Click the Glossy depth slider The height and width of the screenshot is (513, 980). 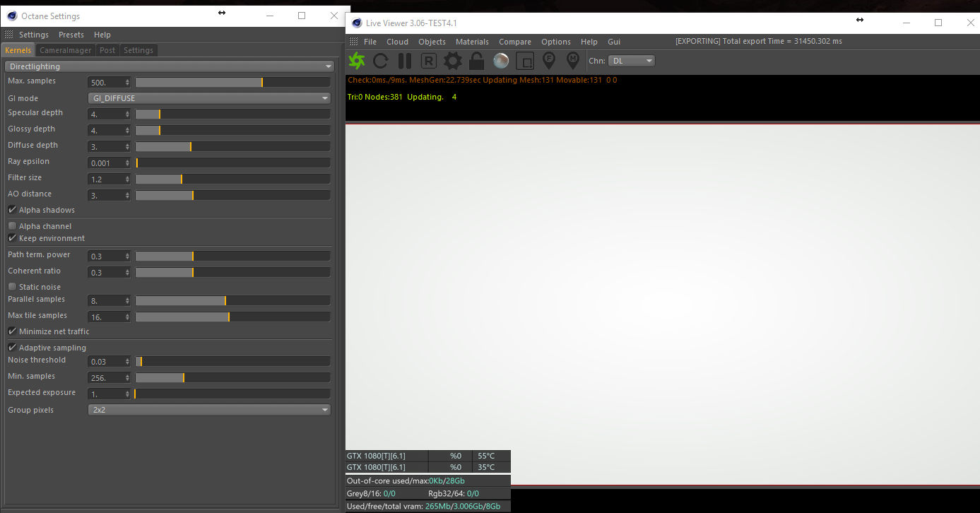pyautogui.click(x=233, y=130)
